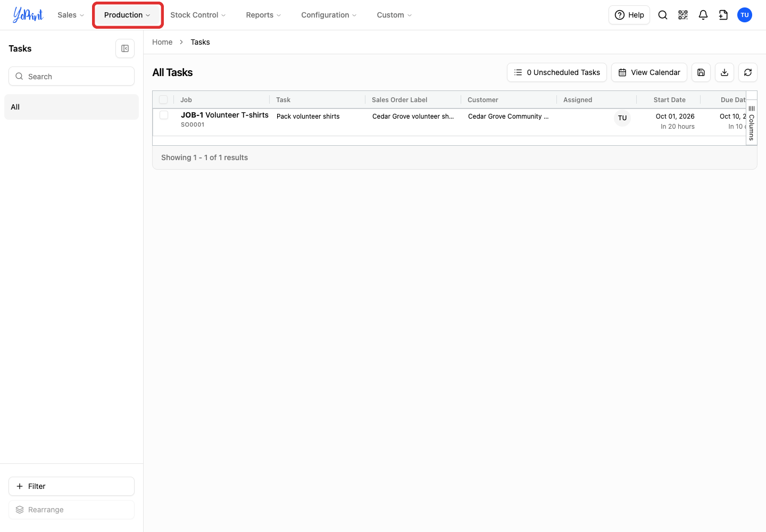766x532 pixels.
Task: Expand the Custom menu
Action: coord(394,15)
